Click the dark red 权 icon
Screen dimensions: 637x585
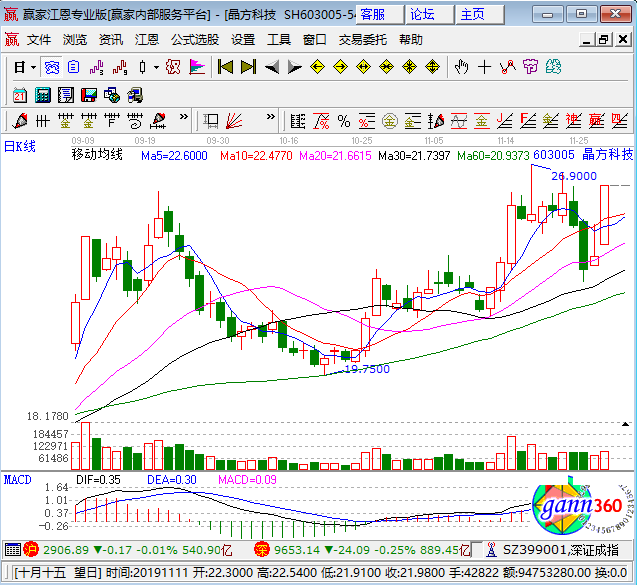pos(173,67)
